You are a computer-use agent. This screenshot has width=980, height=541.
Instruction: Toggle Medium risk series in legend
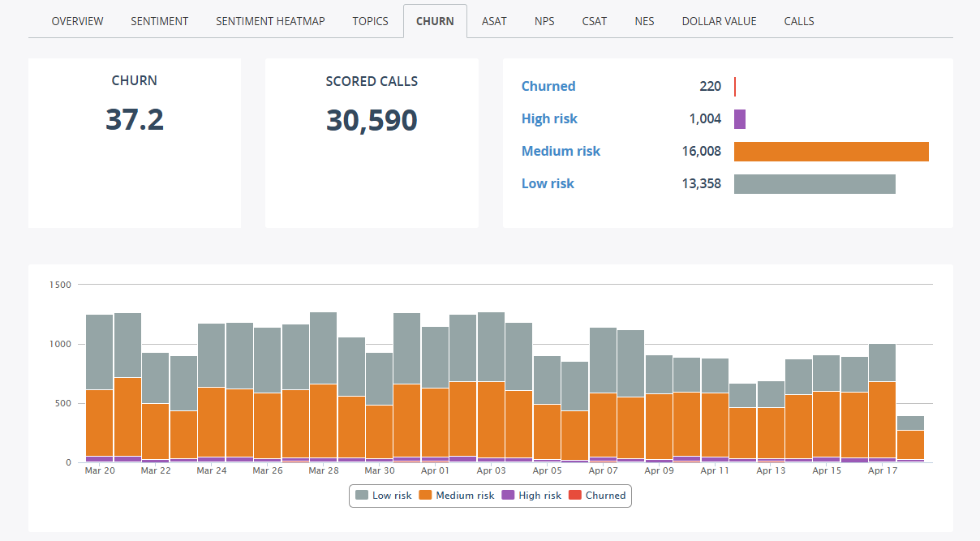[x=457, y=496]
